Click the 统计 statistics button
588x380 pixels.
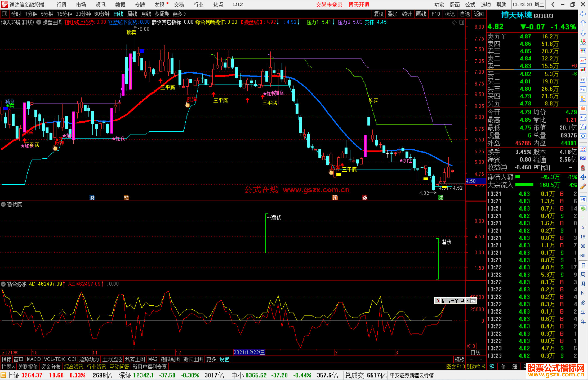tap(407, 14)
